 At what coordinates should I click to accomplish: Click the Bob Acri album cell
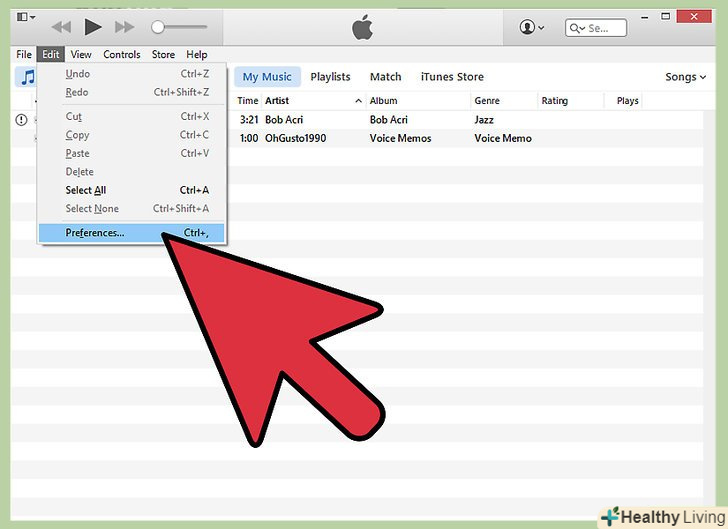coord(389,120)
